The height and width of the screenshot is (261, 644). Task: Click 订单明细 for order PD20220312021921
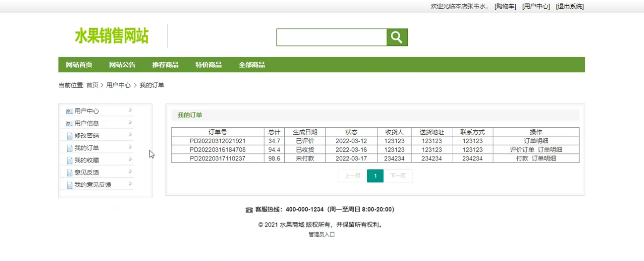pyautogui.click(x=536, y=141)
